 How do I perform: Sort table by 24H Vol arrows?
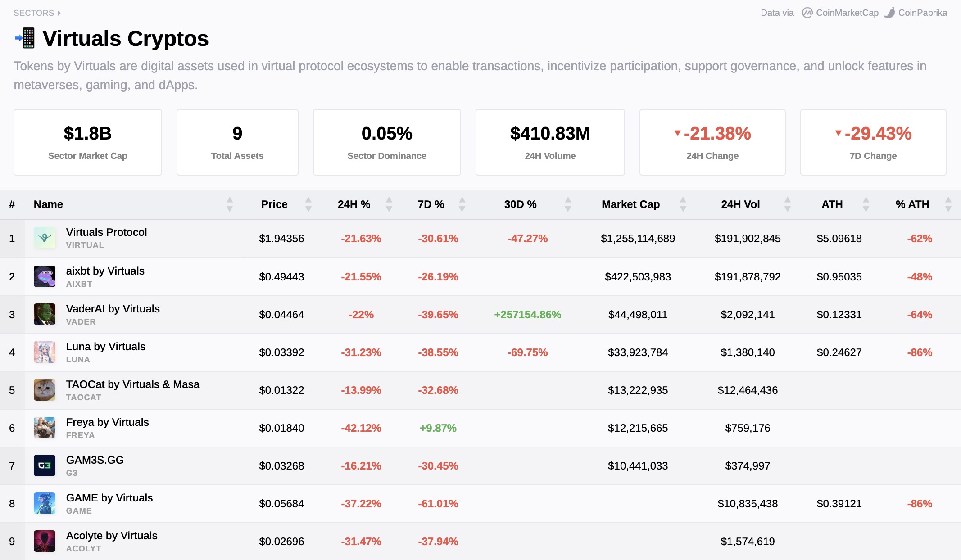[788, 204]
